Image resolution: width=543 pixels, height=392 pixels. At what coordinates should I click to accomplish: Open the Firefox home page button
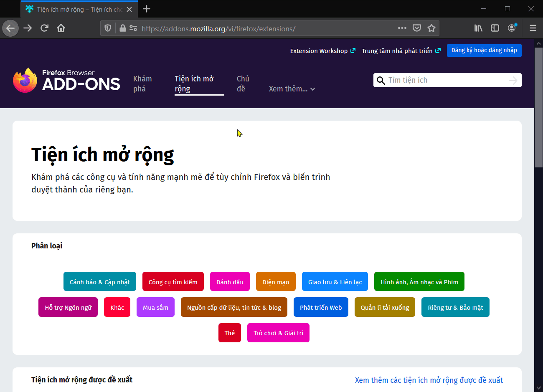click(61, 28)
